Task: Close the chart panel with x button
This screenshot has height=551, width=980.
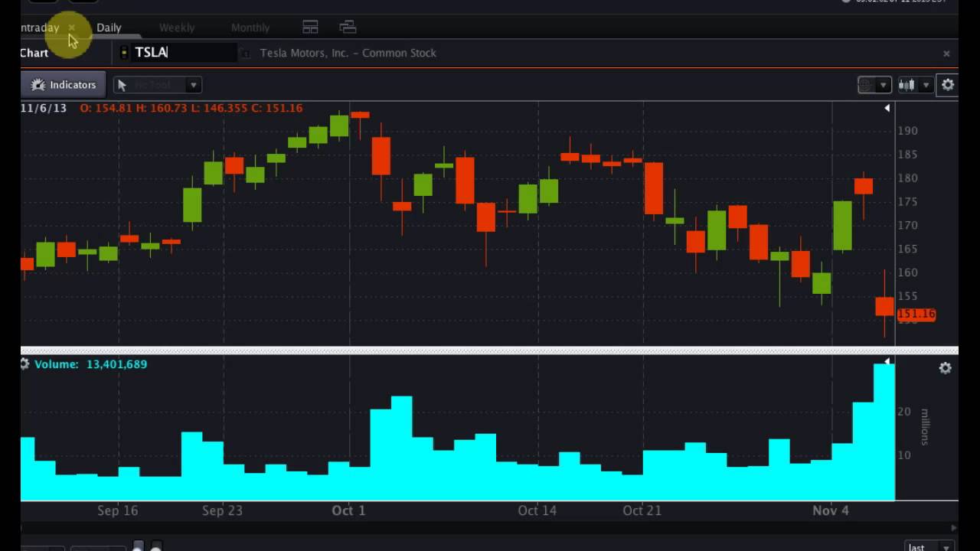Action: (946, 54)
